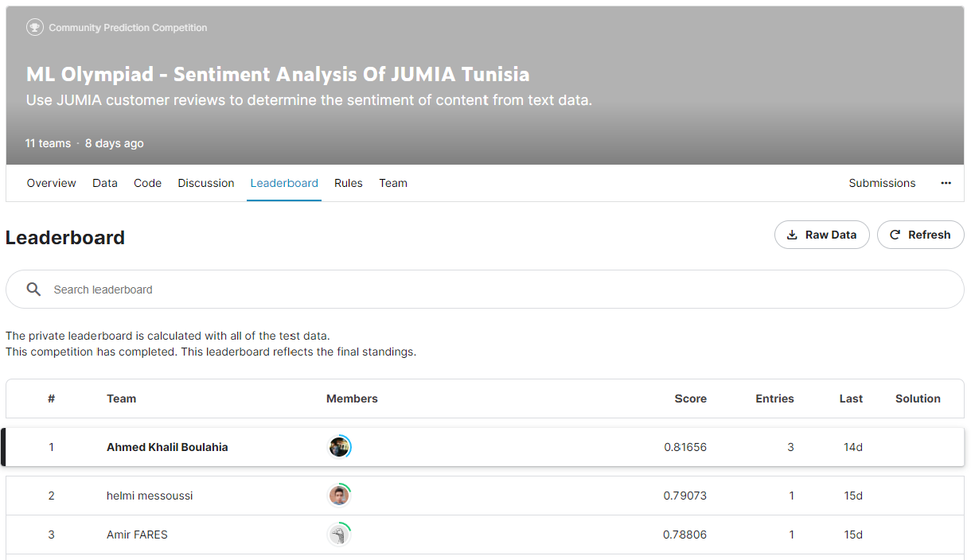This screenshot has height=560, width=971.
Task: Open the Code tab
Action: (147, 183)
